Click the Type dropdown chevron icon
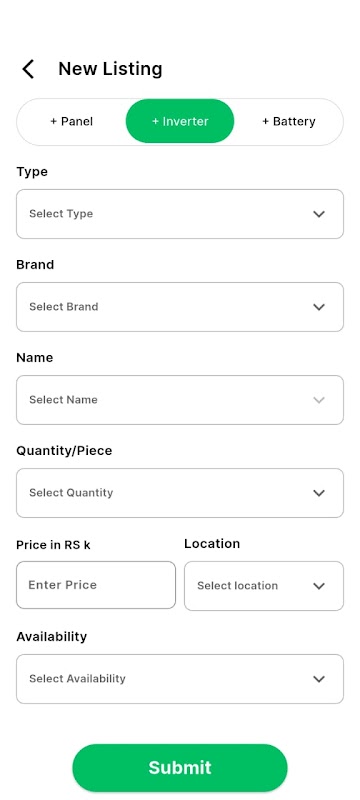The width and height of the screenshot is (360, 800). [x=319, y=214]
